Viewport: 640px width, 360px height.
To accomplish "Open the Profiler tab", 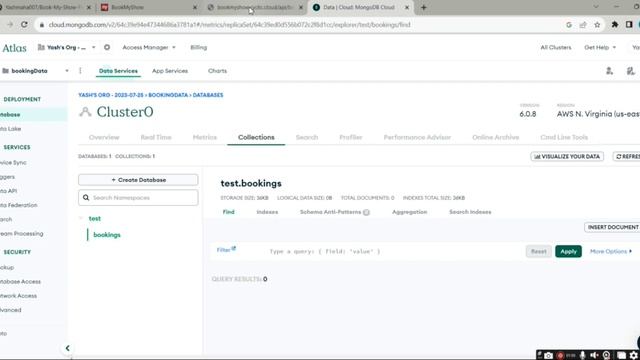I will tap(351, 137).
